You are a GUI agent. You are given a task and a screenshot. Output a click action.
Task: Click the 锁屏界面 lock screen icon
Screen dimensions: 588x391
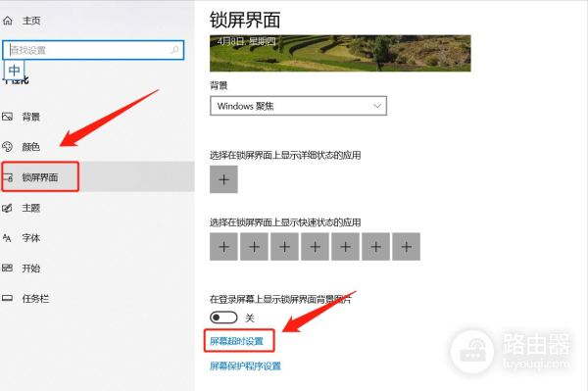click(8, 177)
